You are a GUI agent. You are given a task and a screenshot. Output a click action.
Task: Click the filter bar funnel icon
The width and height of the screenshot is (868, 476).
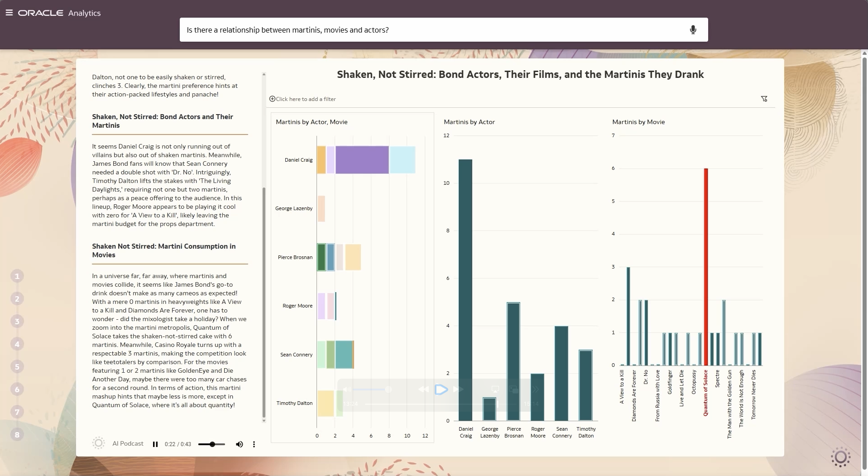[764, 99]
